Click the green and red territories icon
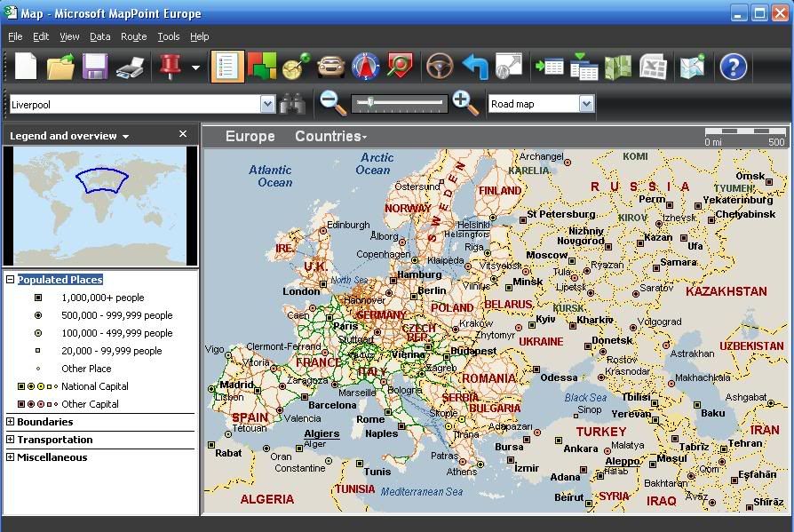This screenshot has height=532, width=794. click(x=262, y=67)
